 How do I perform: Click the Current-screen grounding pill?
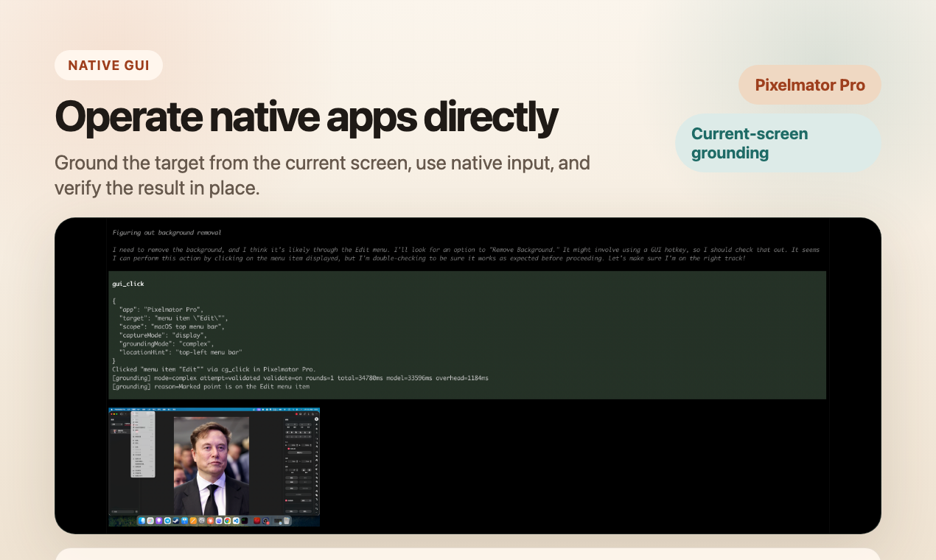(x=778, y=143)
